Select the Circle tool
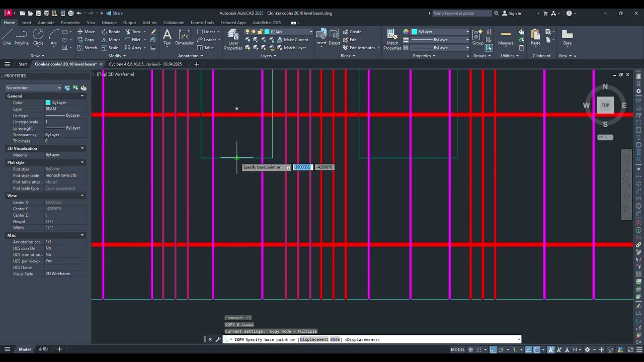The width and height of the screenshot is (644, 362). click(38, 37)
